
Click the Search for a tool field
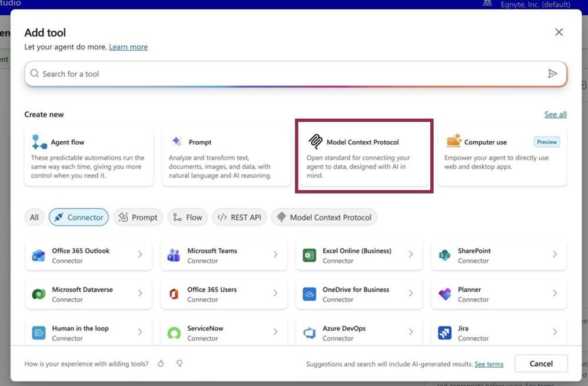(288, 74)
